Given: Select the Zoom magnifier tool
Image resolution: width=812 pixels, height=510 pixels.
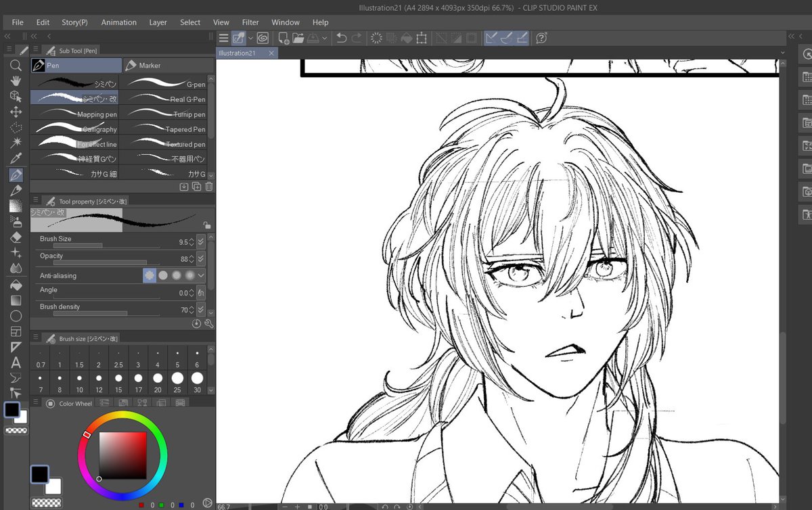Looking at the screenshot, I should coord(16,66).
